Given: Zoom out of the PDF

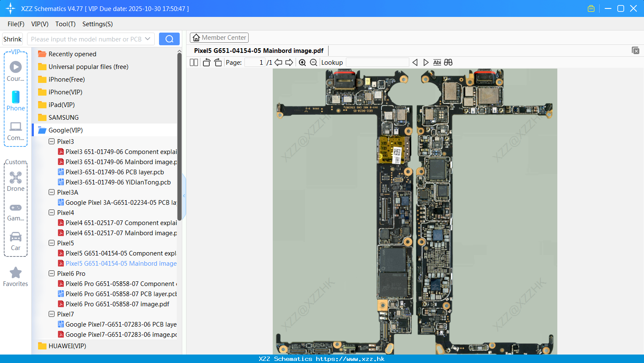Looking at the screenshot, I should (313, 62).
